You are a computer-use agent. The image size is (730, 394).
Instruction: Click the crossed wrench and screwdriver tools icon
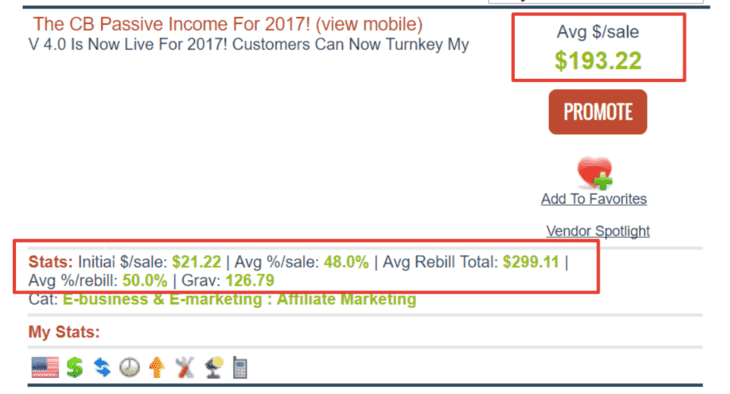coord(184,367)
